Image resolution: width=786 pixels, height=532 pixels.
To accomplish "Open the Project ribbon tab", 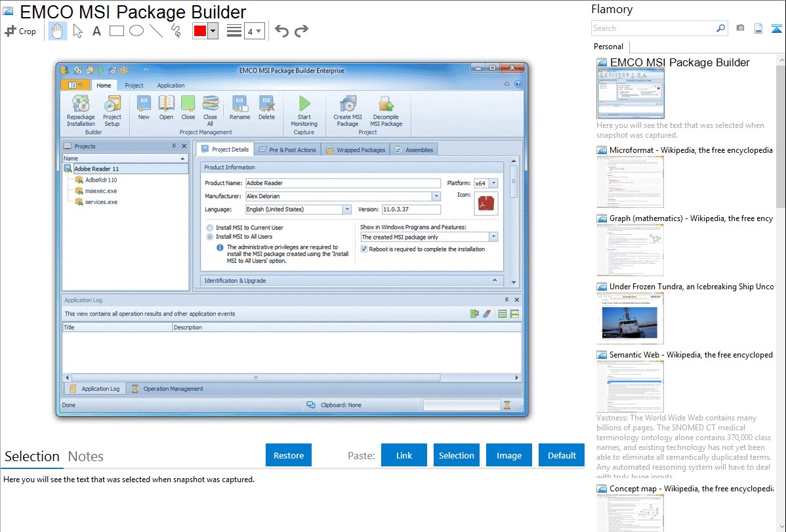I will [x=134, y=85].
